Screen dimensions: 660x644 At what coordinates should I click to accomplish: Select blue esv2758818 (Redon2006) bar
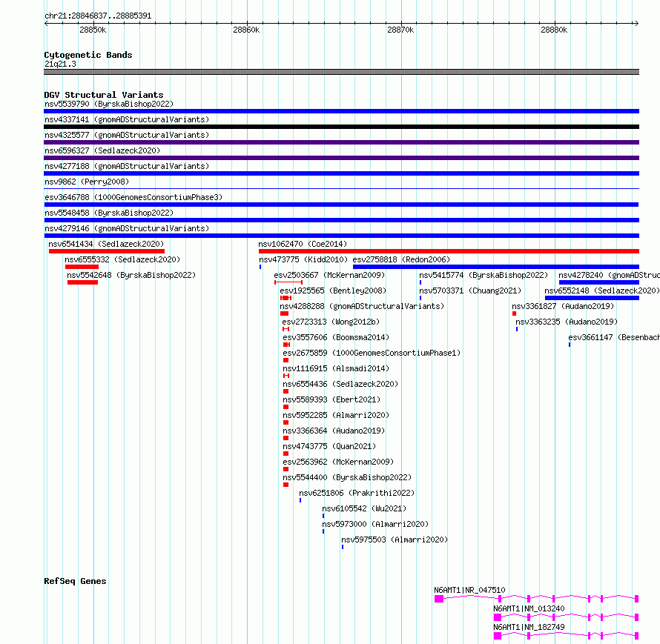coord(496,267)
